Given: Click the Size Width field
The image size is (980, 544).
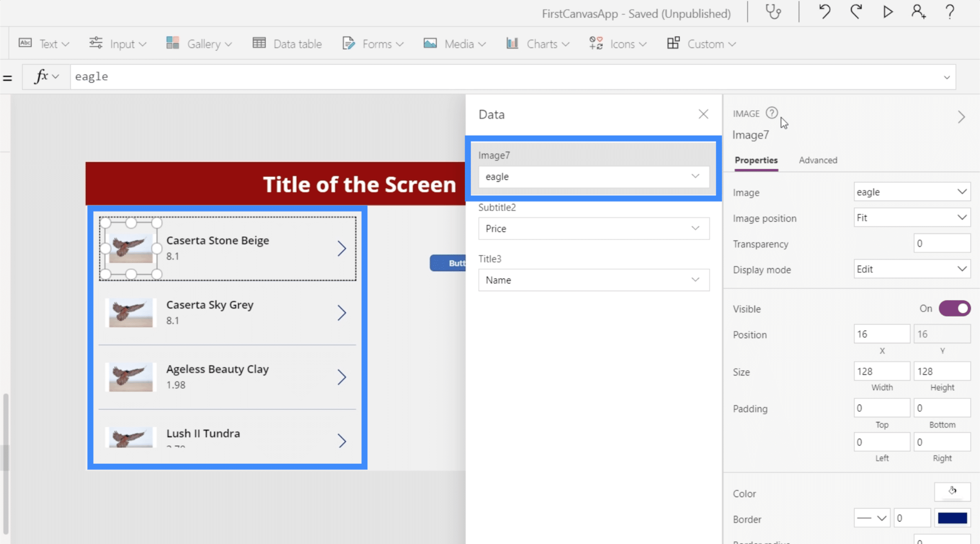Looking at the screenshot, I should pyautogui.click(x=882, y=371).
